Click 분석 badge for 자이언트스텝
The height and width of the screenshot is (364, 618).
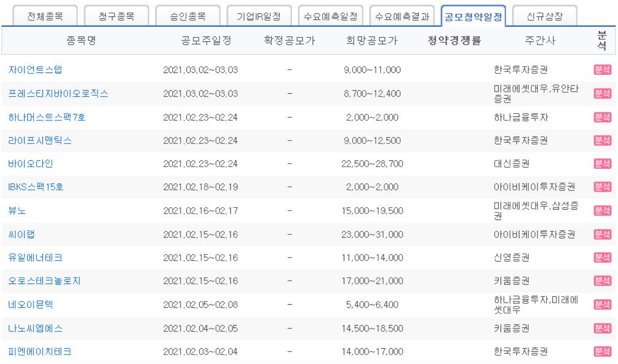[602, 70]
